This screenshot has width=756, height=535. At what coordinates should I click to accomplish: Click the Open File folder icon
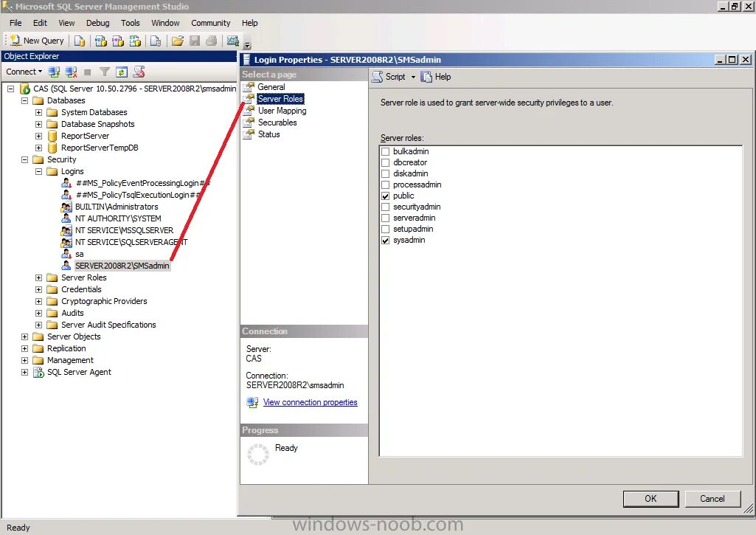[x=178, y=41]
